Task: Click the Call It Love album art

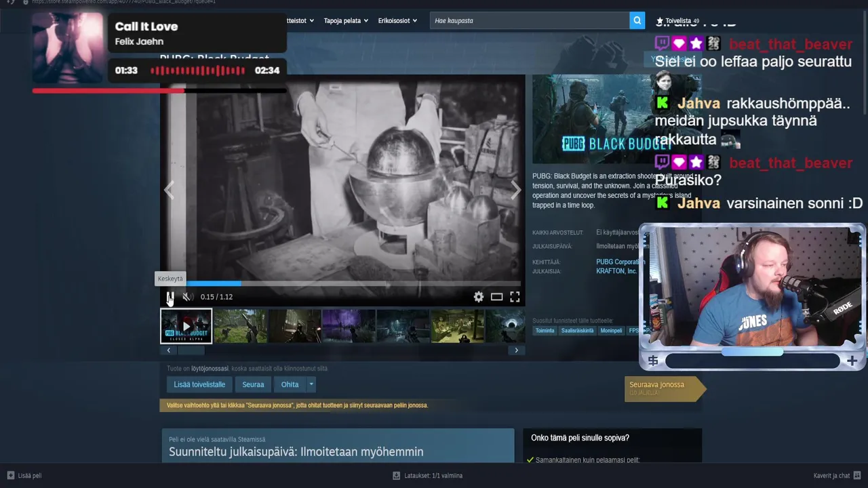Action: coord(68,47)
